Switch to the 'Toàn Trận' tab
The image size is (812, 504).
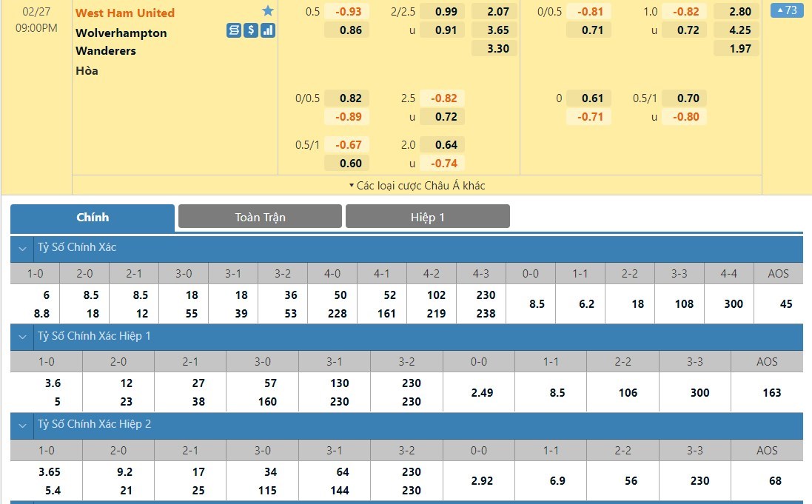click(x=260, y=217)
